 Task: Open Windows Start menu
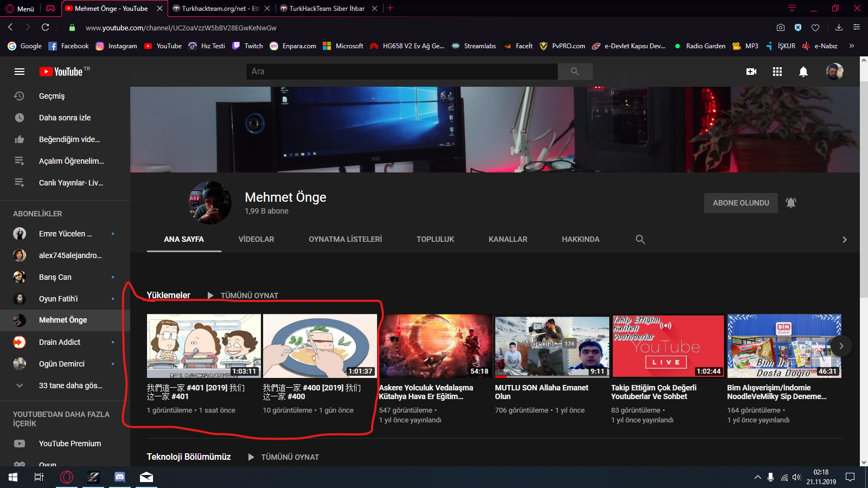pos(13,477)
